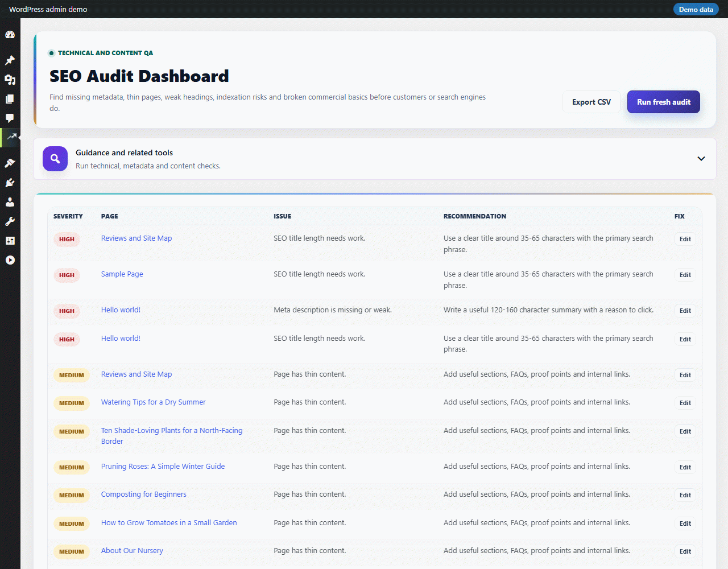Edit Watering Tips thin content issue
728x569 pixels.
pos(685,403)
